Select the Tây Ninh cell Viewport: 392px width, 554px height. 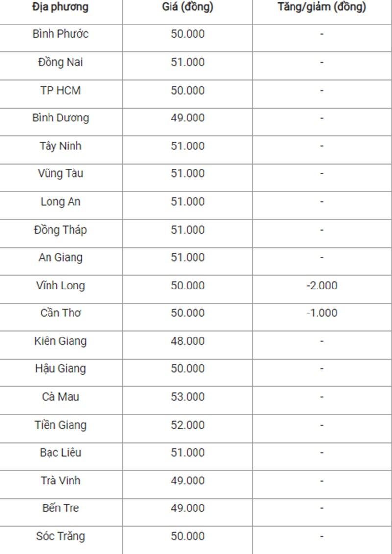pyautogui.click(x=60, y=146)
